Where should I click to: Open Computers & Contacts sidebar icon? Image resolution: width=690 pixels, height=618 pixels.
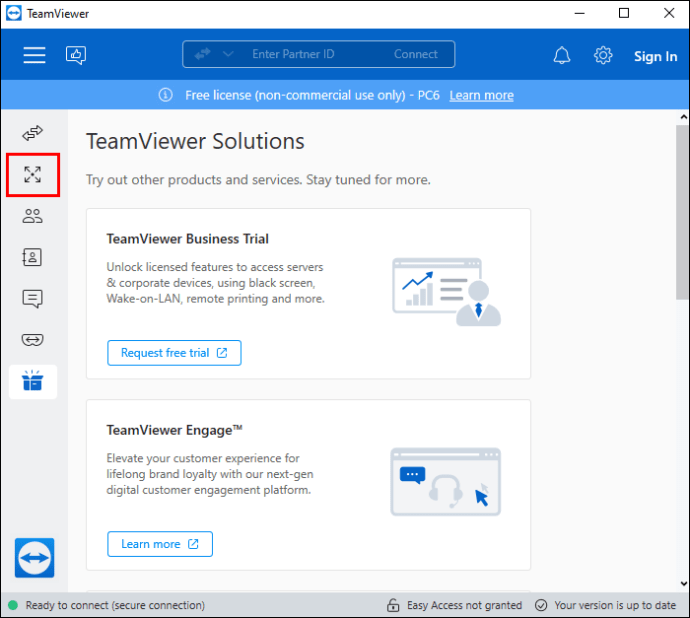coord(33,257)
